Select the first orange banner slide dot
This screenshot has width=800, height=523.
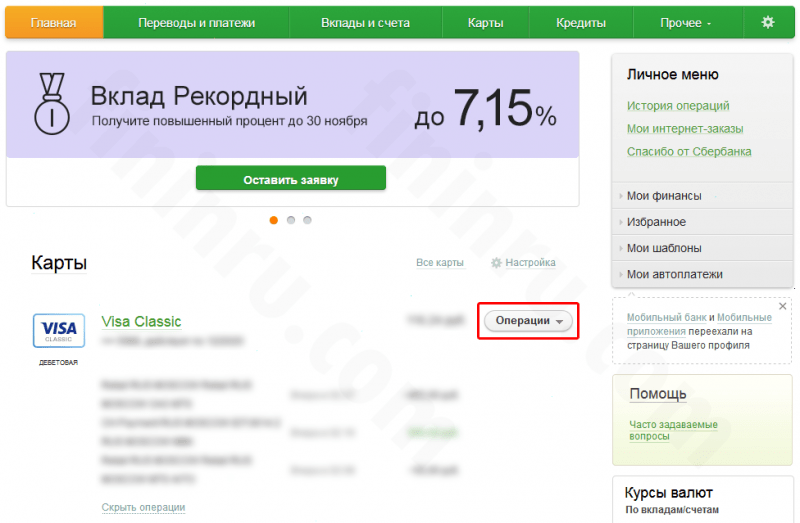273,220
